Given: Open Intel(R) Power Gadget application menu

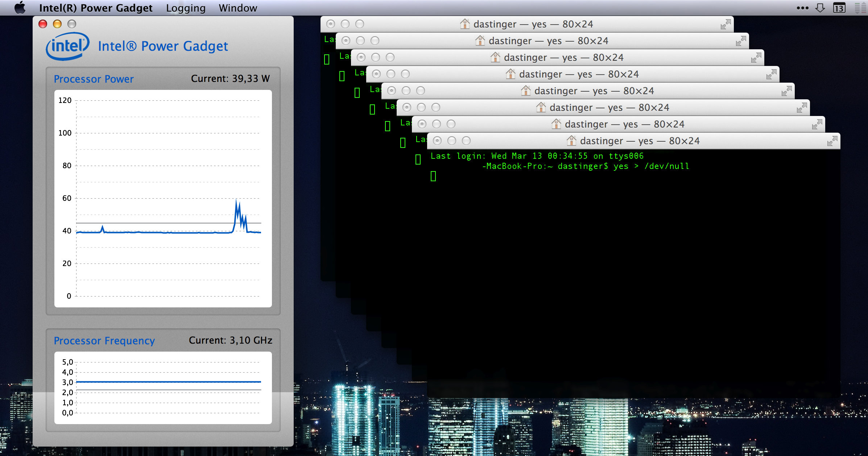Looking at the screenshot, I should pyautogui.click(x=96, y=8).
